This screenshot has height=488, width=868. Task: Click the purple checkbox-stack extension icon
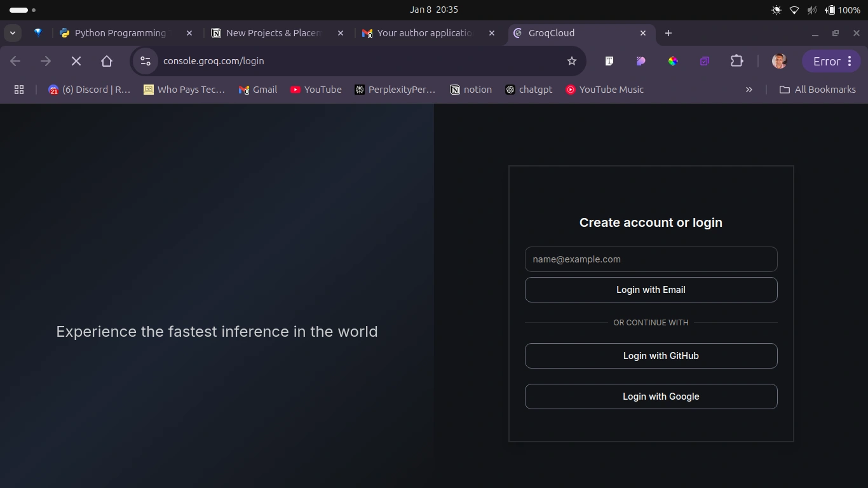pos(705,61)
